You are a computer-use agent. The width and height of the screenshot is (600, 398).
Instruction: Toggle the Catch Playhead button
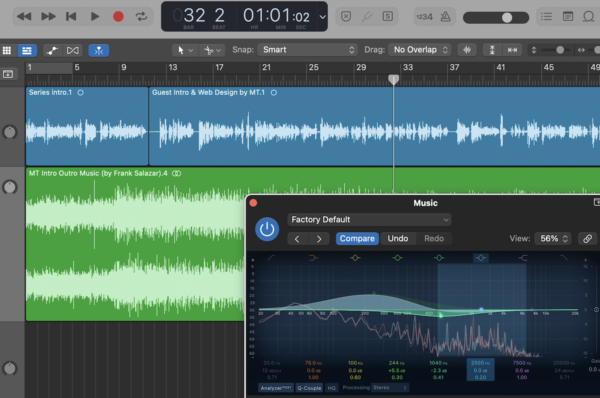pos(99,51)
